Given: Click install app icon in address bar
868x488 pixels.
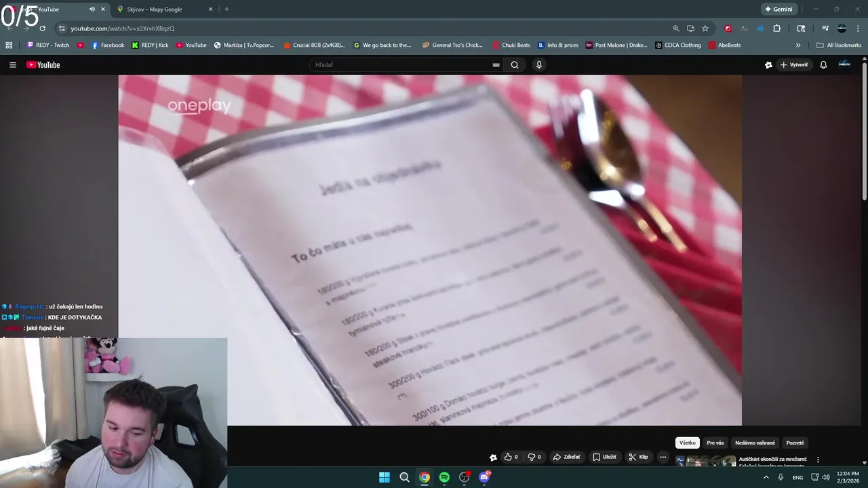Looking at the screenshot, I should [690, 28].
